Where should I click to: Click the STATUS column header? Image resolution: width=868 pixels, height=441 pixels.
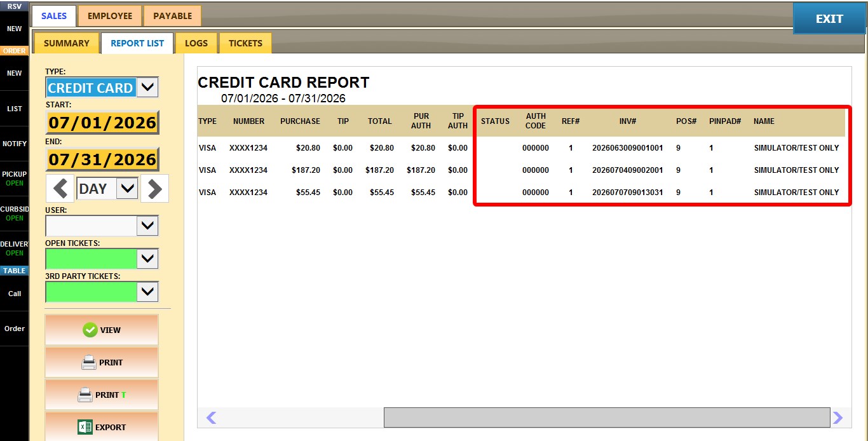[x=495, y=121]
